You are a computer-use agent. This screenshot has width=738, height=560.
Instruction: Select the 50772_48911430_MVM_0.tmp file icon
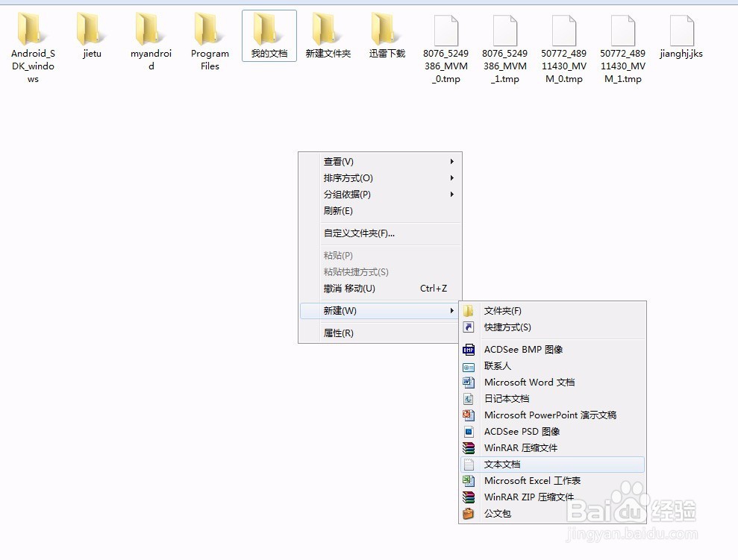click(564, 30)
